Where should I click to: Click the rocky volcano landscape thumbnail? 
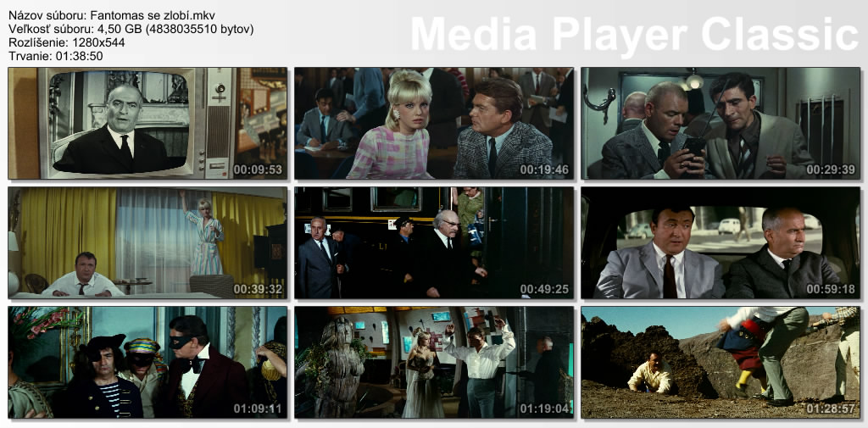[721, 362]
